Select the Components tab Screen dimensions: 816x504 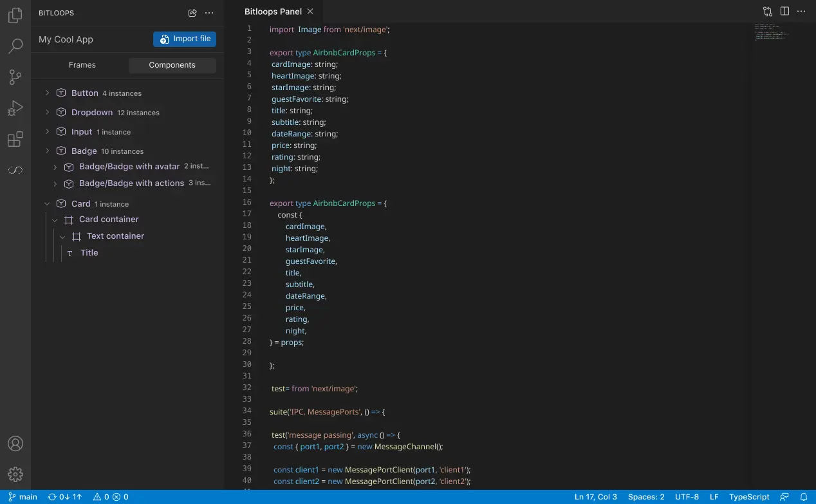click(x=172, y=65)
